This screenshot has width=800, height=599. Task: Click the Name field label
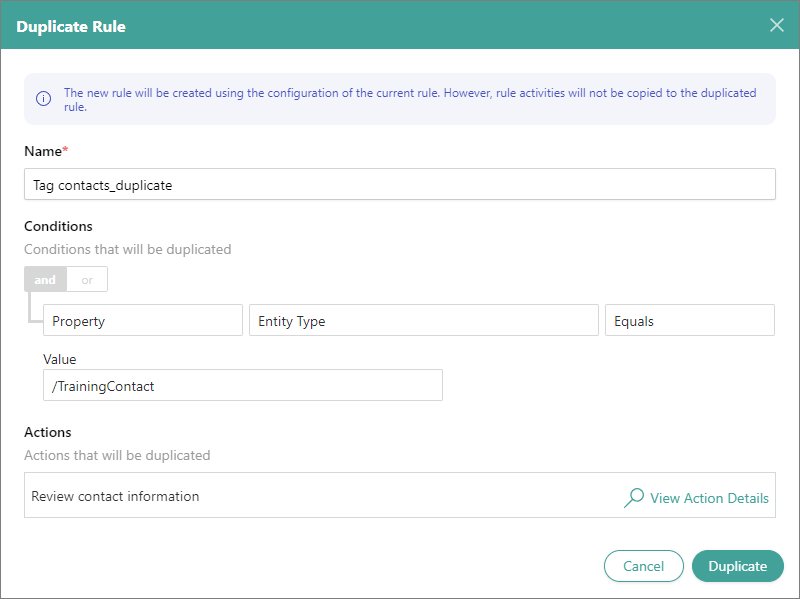click(x=43, y=151)
